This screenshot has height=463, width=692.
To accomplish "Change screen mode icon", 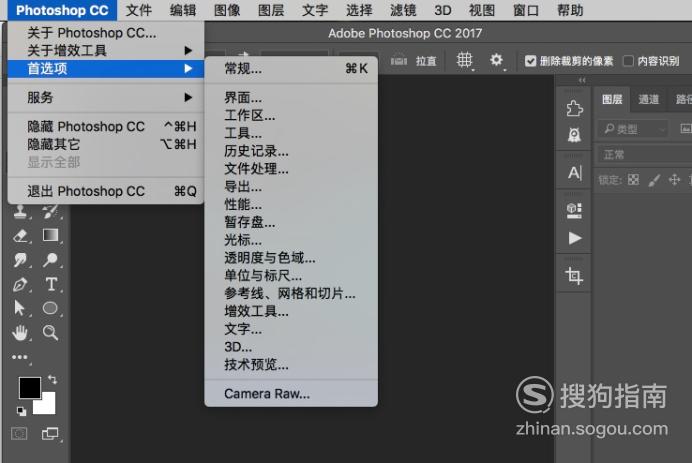I will click(50, 433).
